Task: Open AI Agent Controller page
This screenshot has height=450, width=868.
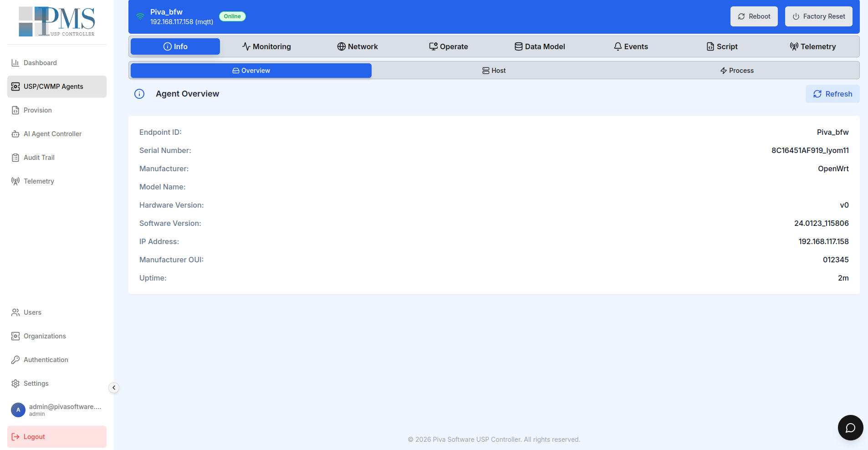Action: (57, 134)
